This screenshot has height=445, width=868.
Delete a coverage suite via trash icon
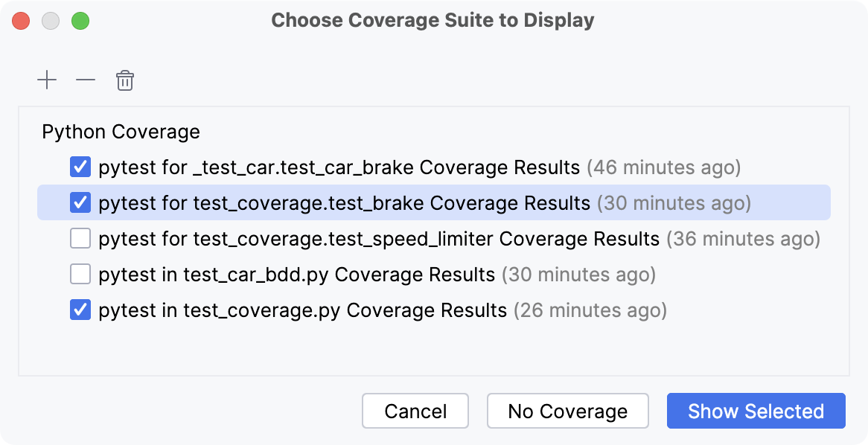(x=124, y=80)
